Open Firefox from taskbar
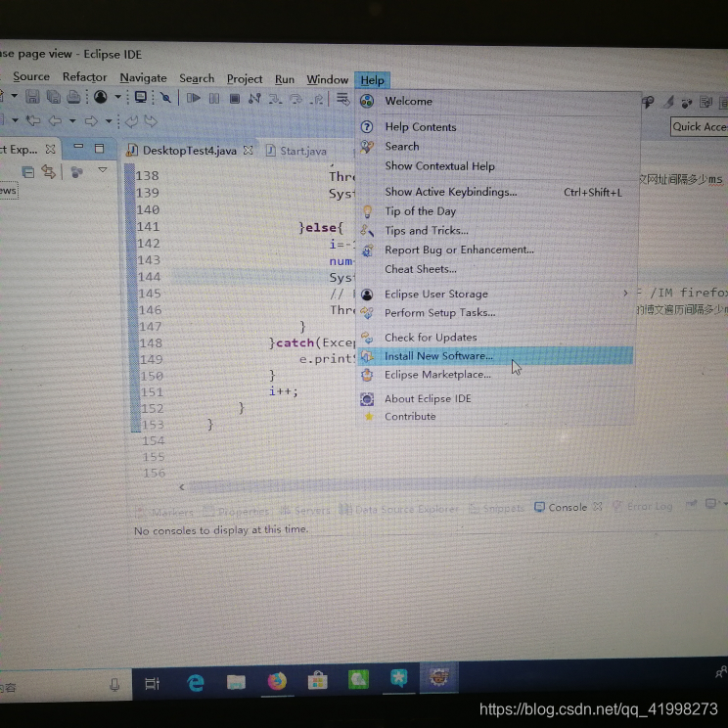This screenshot has width=728, height=728. click(x=277, y=681)
